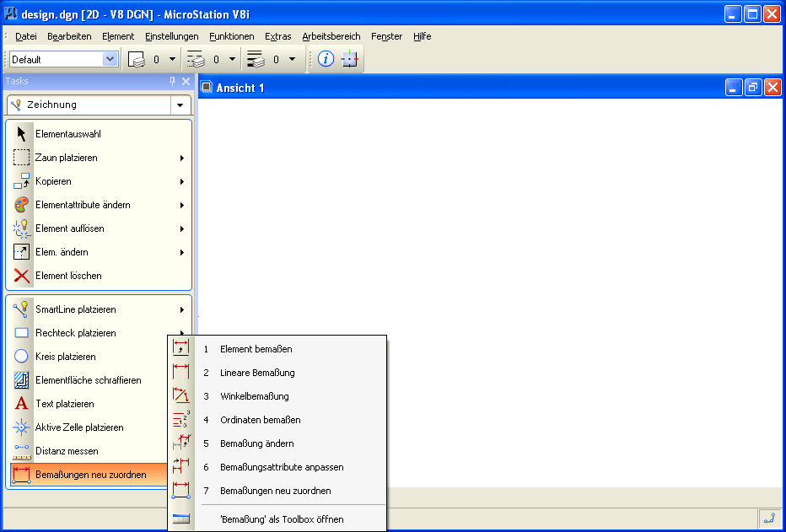Screen dimensions: 786x532
Task: Click the Element löschen red X icon
Action: tap(22, 276)
